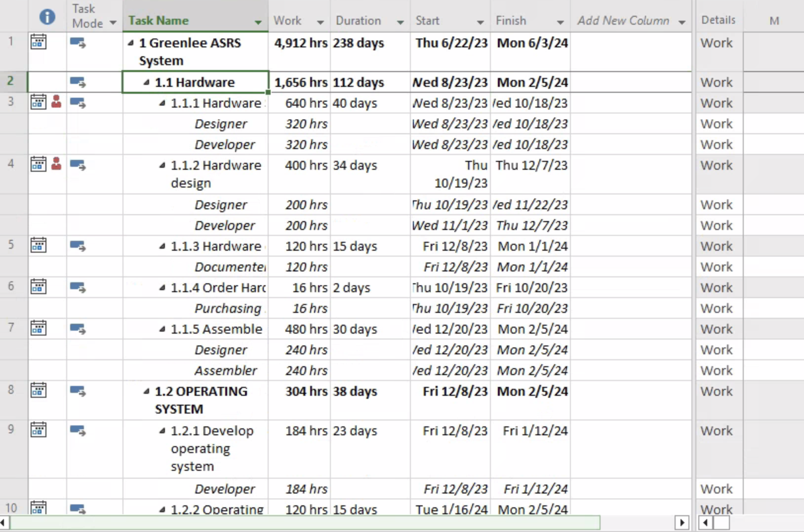804x532 pixels.
Task: Click task mode icon for 1.2.1 Develop operating system
Action: coord(78,431)
